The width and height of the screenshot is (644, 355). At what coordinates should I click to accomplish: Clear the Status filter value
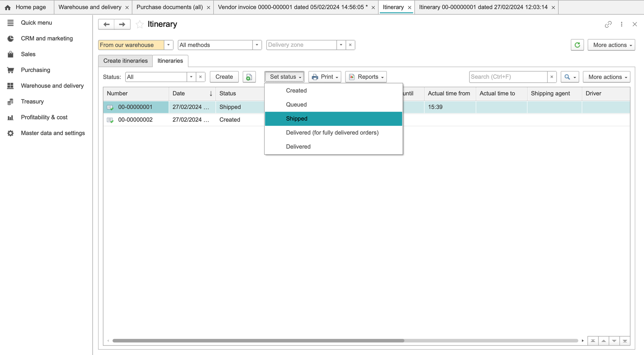point(200,77)
